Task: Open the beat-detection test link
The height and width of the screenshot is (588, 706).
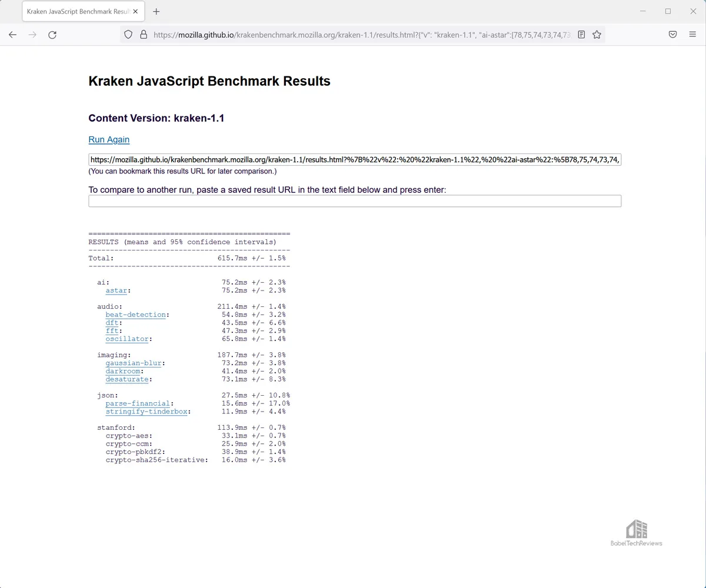Action: (x=136, y=315)
